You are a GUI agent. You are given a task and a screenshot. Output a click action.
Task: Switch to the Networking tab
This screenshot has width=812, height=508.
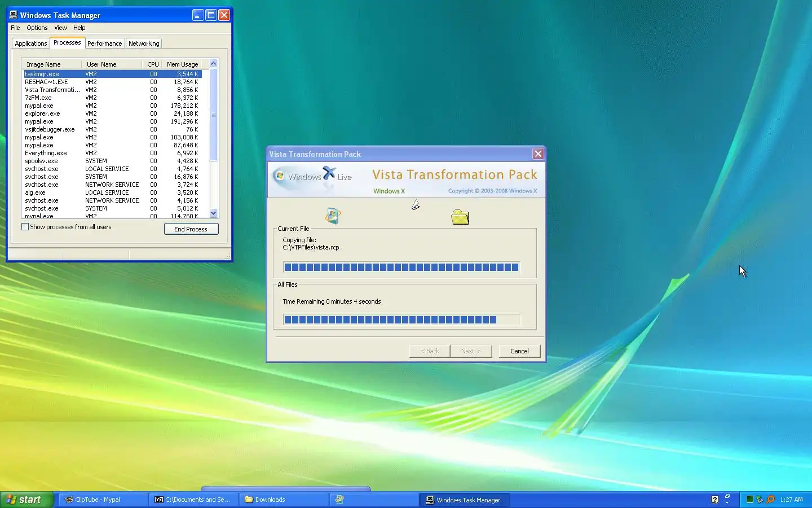[x=144, y=43]
